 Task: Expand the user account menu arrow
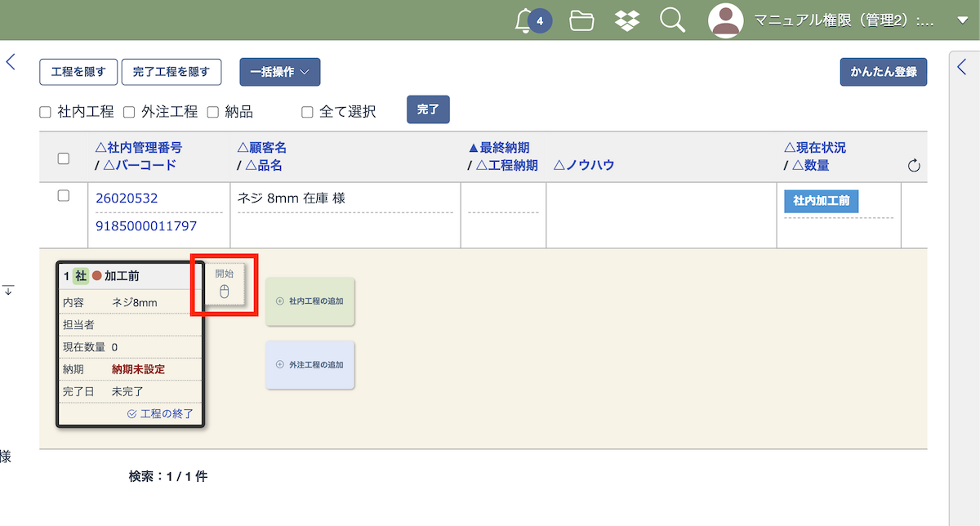pos(962,20)
